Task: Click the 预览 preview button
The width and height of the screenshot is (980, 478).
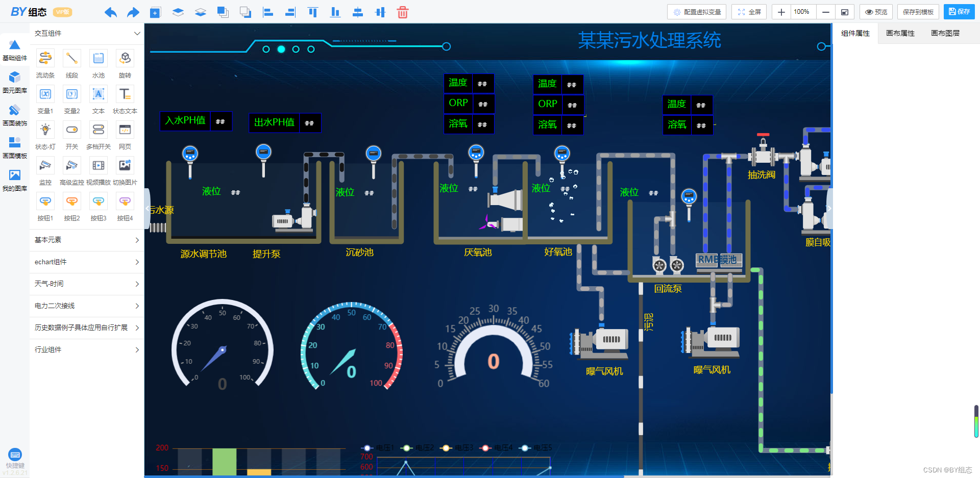Action: (876, 12)
